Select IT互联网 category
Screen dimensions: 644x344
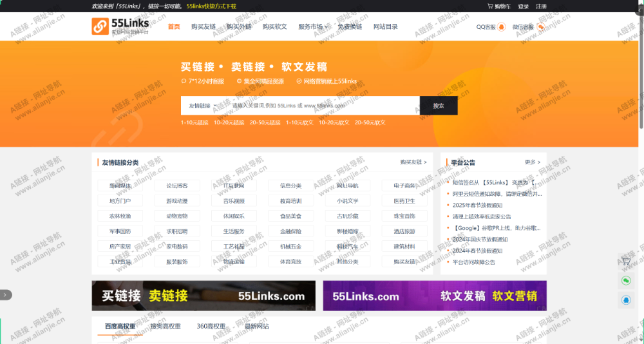pos(234,186)
